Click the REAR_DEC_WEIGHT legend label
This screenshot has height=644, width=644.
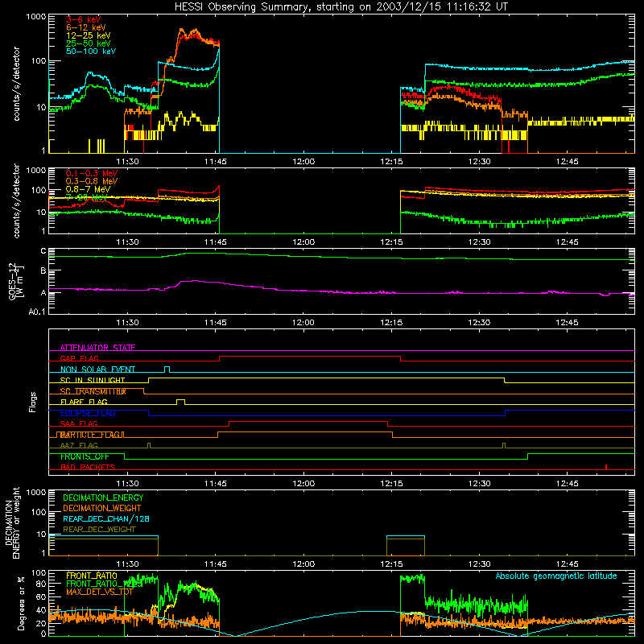pos(99,530)
